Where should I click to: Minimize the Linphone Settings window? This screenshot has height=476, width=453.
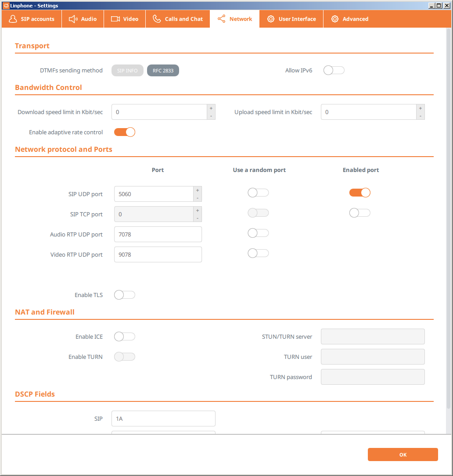(x=431, y=5)
